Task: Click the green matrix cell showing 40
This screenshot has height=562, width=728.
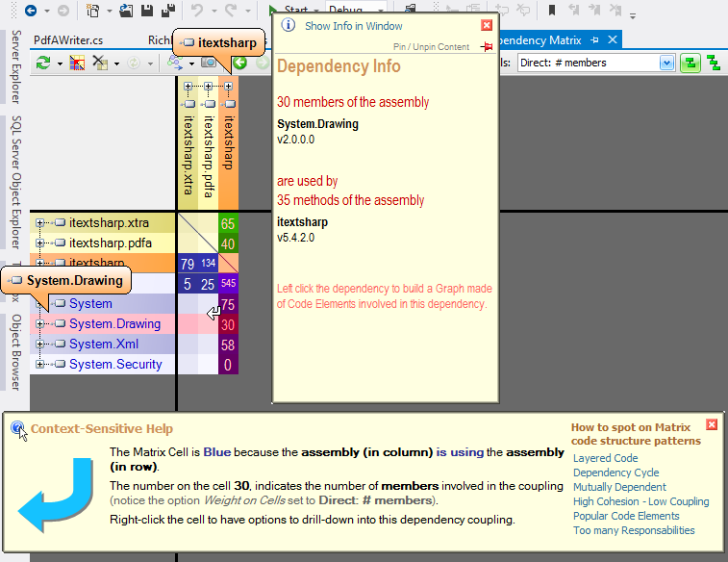Action: click(228, 243)
